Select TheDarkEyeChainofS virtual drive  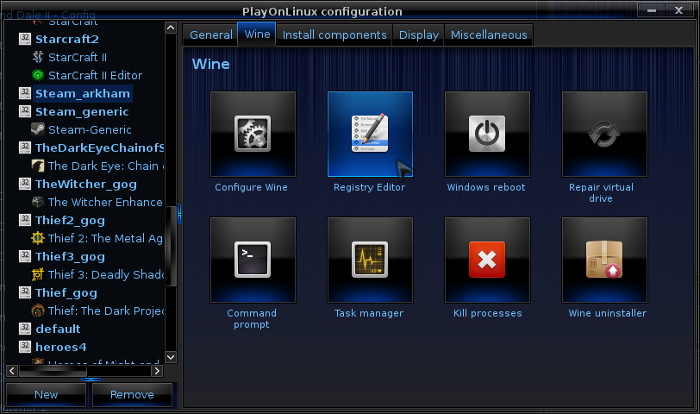pyautogui.click(x=100, y=148)
